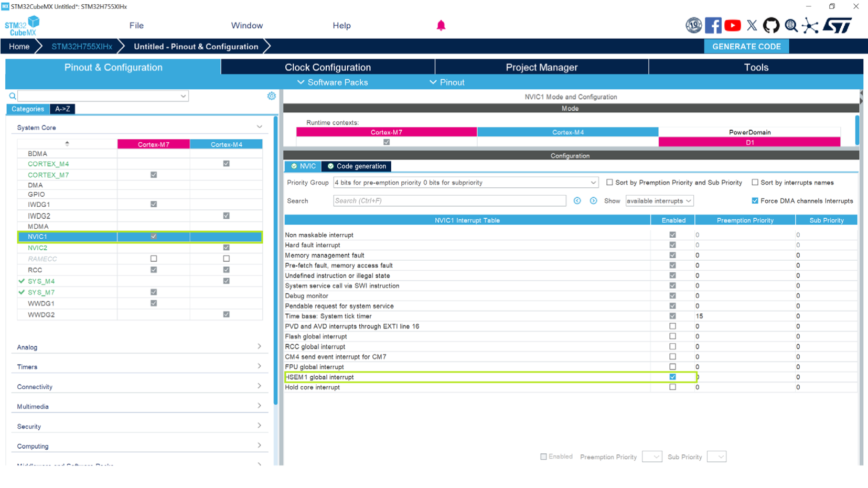Open the YouTube icon link
The height and width of the screenshot is (488, 868).
coord(732,25)
